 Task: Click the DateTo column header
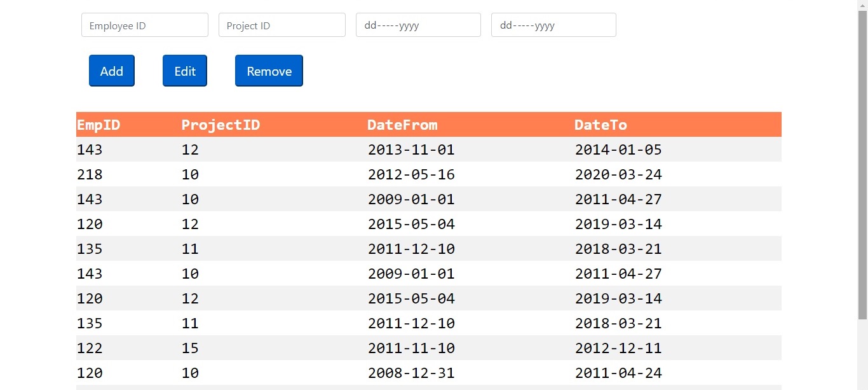tap(600, 125)
